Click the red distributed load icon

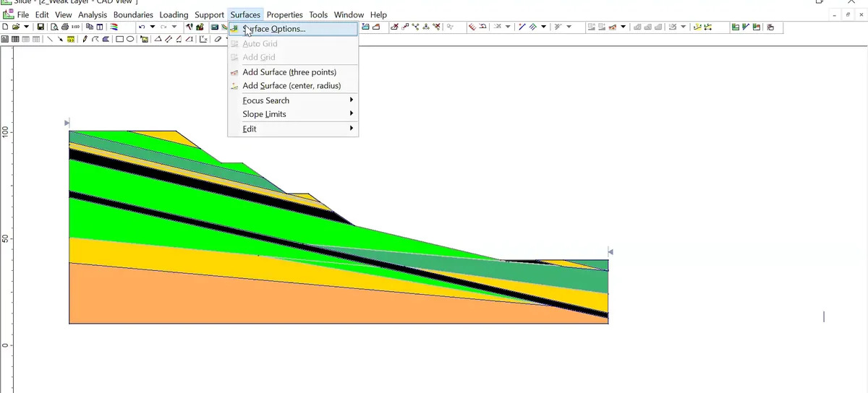(x=472, y=27)
